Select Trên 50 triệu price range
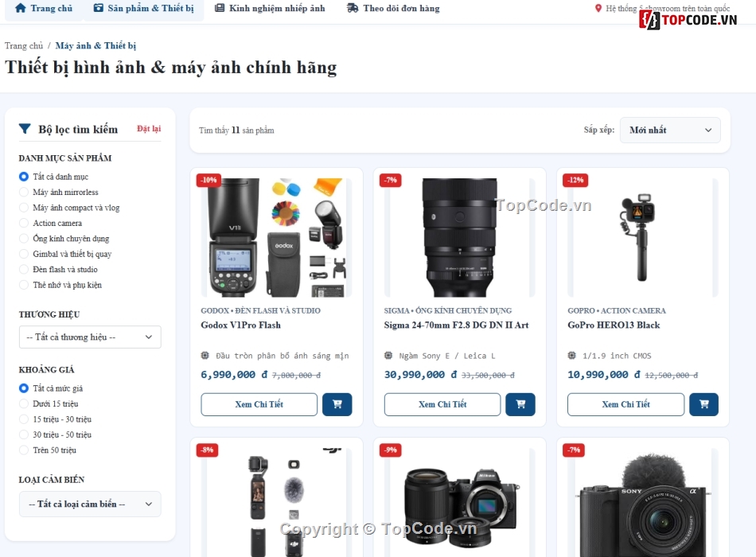 (x=24, y=450)
